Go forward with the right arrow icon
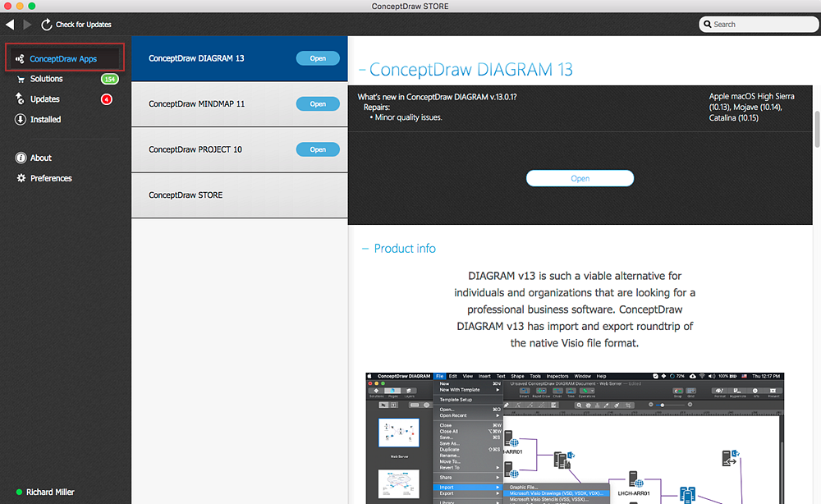 tap(27, 24)
